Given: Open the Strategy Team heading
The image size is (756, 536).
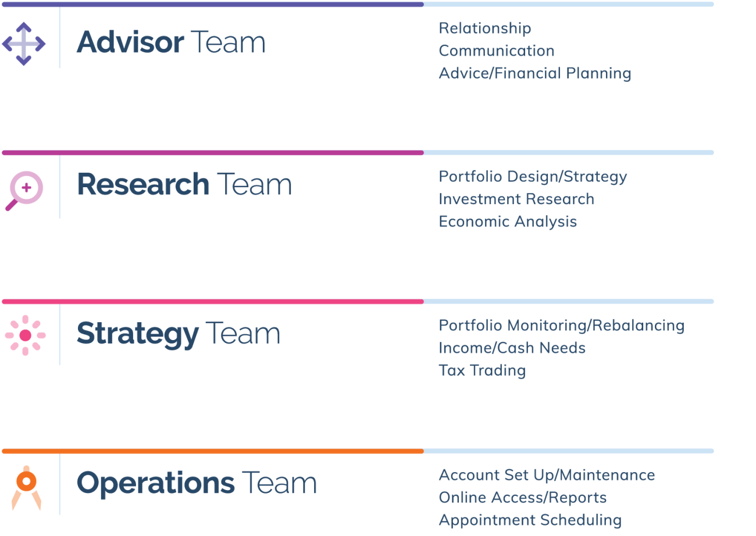Looking at the screenshot, I should (x=178, y=335).
